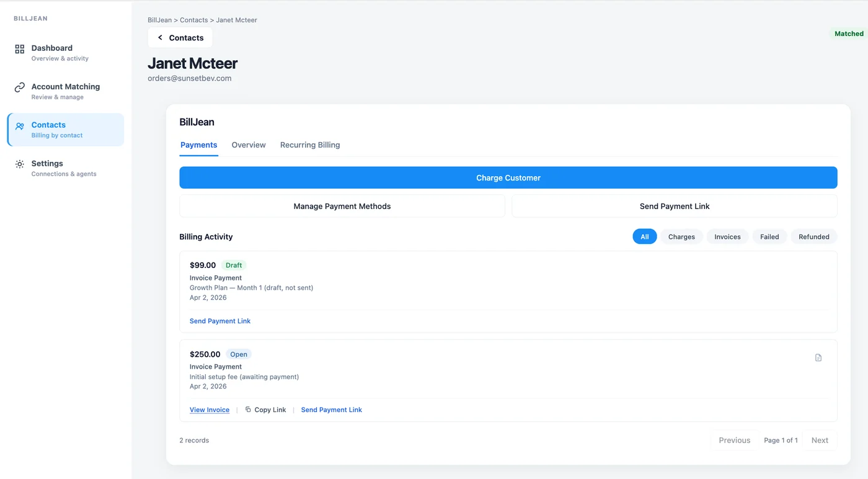The image size is (868, 479).
Task: Click the BILLJEAN logo text in sidebar
Action: tap(30, 19)
